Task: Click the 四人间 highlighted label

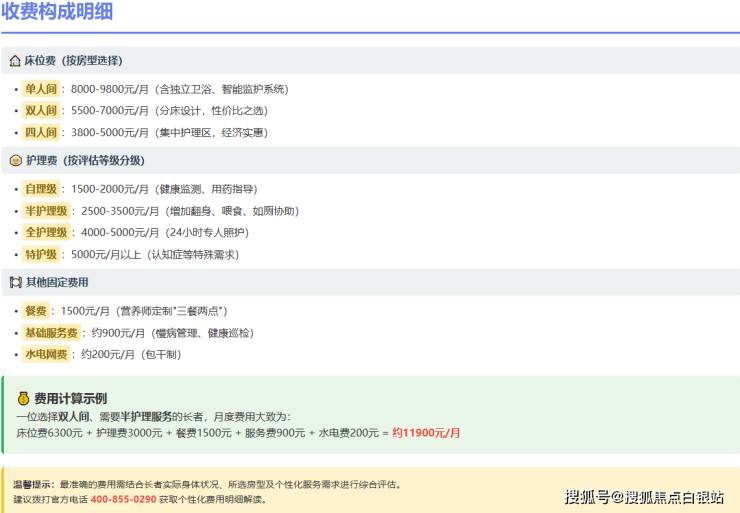Action: coord(41,133)
